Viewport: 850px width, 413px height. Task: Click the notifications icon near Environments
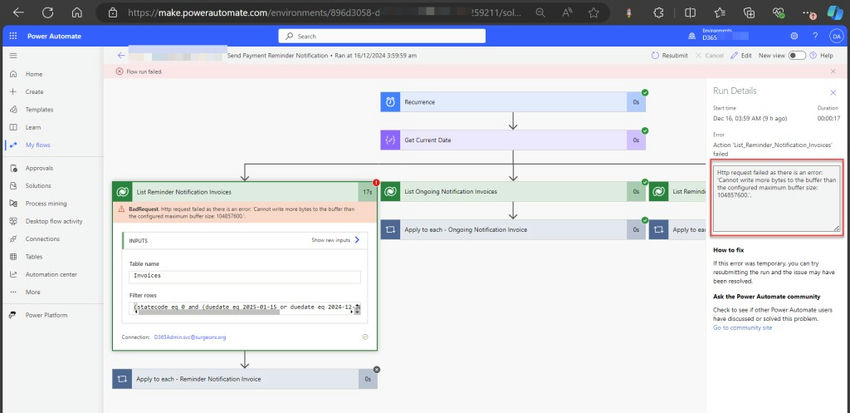692,36
